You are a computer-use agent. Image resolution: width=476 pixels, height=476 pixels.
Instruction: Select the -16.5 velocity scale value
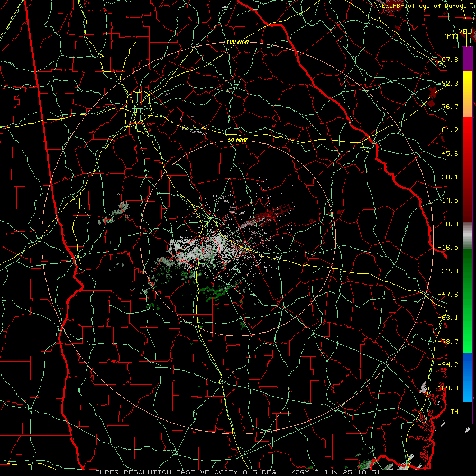point(448,248)
